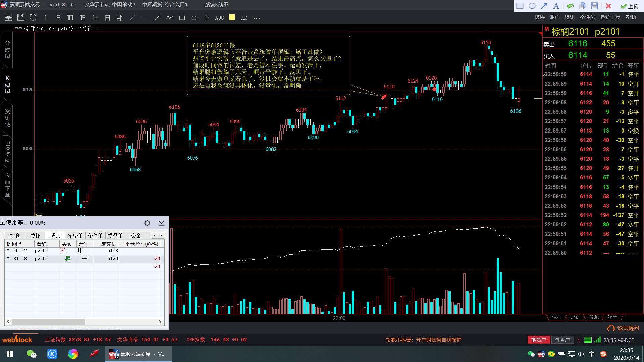Select the ellipse drawing tool in chart toolbar
Screen dimensions: 644x362
tap(194, 18)
